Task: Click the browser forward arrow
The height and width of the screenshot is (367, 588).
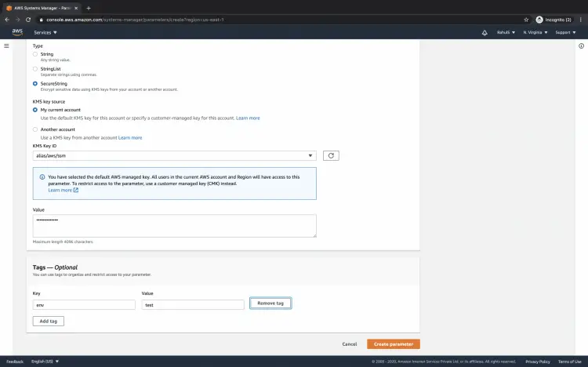Action: (x=17, y=20)
